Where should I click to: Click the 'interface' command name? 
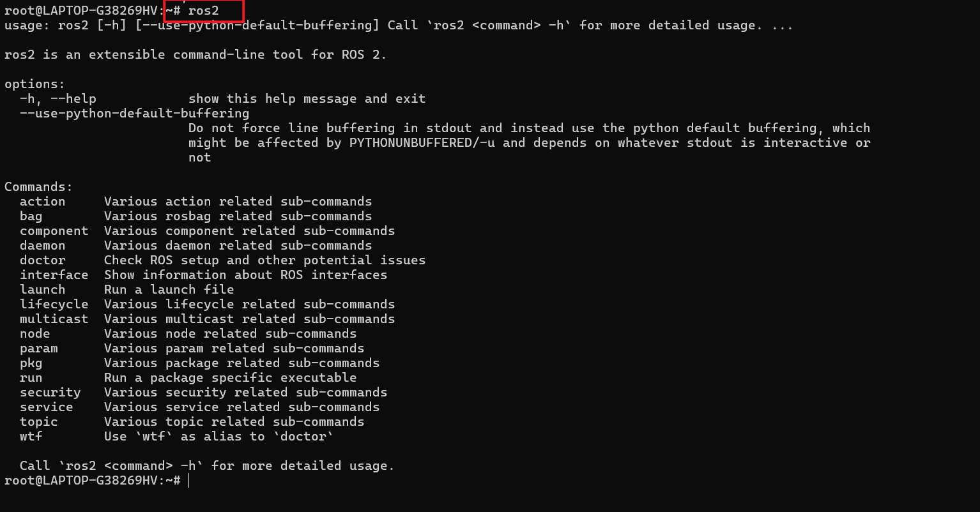[54, 275]
